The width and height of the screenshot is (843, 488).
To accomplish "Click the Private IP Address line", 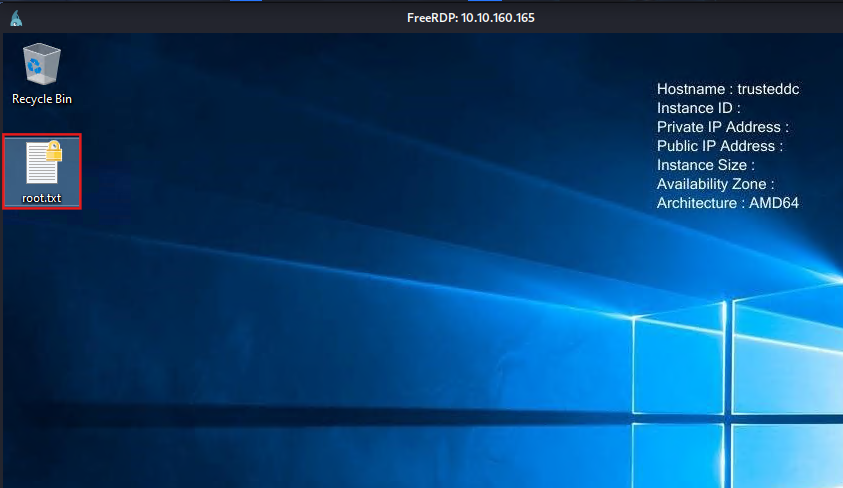I will click(722, 127).
